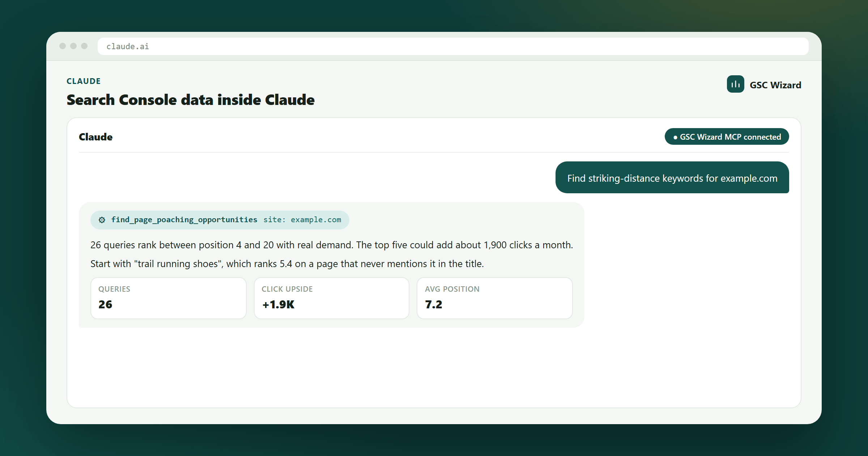Viewport: 868px width, 456px height.
Task: Click the gear icon beside find_page_poaching_opportunities
Action: (102, 220)
